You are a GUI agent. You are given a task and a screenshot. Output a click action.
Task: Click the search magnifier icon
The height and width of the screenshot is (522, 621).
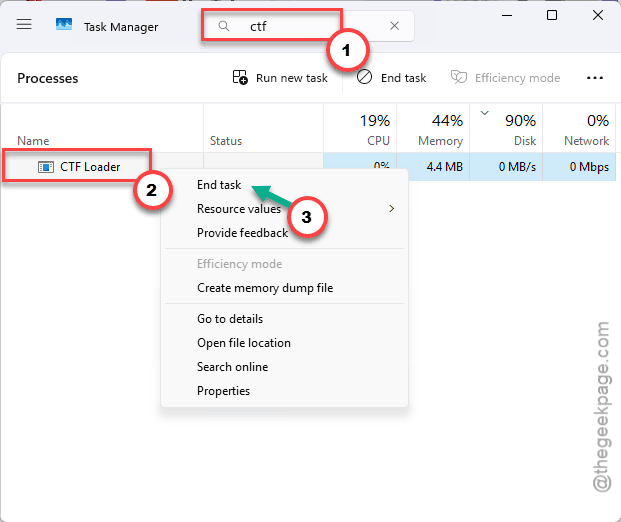[224, 26]
